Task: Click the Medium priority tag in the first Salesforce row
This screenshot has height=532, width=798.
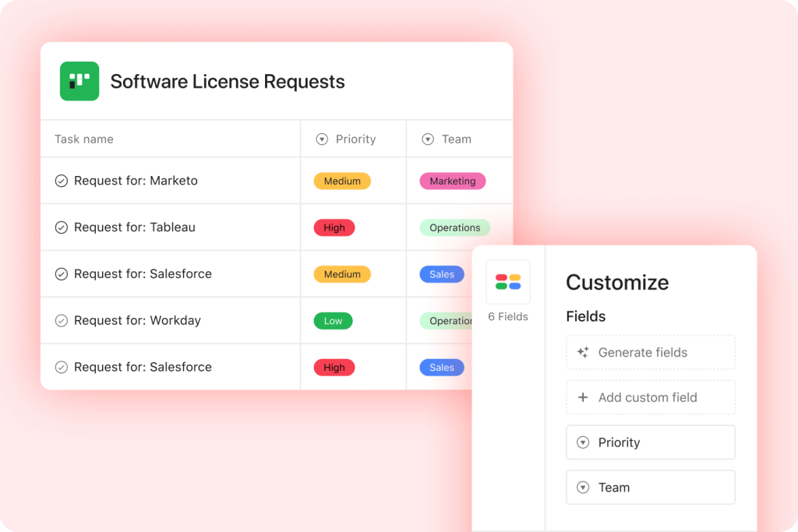Action: 342,274
